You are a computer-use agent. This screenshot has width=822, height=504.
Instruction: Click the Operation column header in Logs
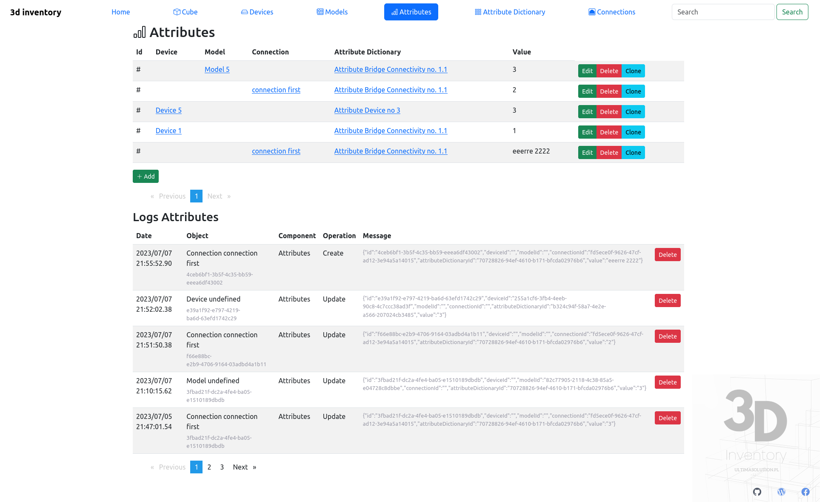pyautogui.click(x=339, y=236)
